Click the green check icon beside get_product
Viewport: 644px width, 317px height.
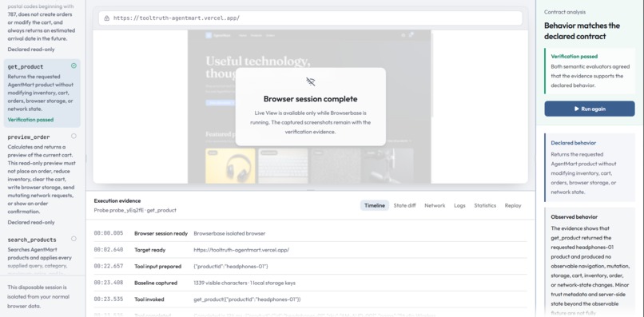coord(74,65)
